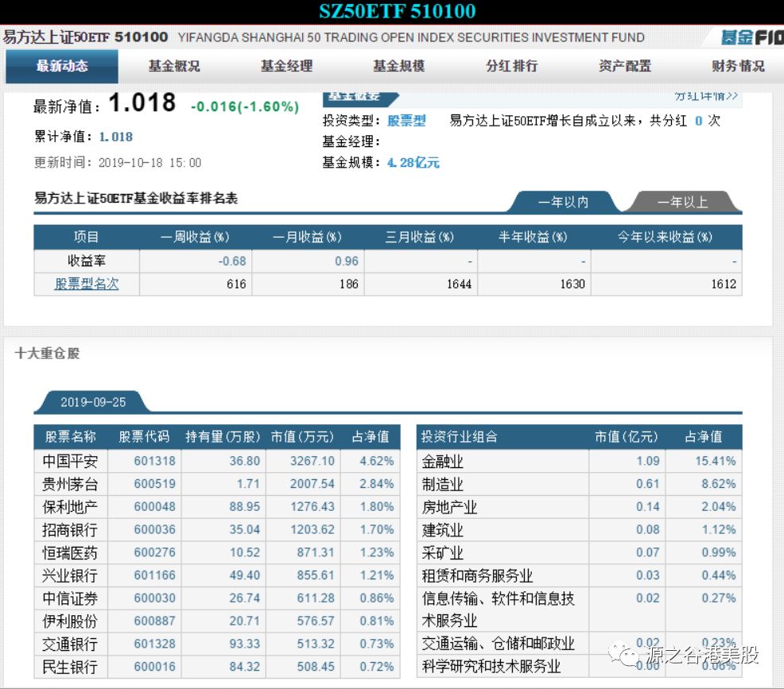This screenshot has height=689, width=784.
Task: View the 资产配置 tab
Action: (x=624, y=66)
